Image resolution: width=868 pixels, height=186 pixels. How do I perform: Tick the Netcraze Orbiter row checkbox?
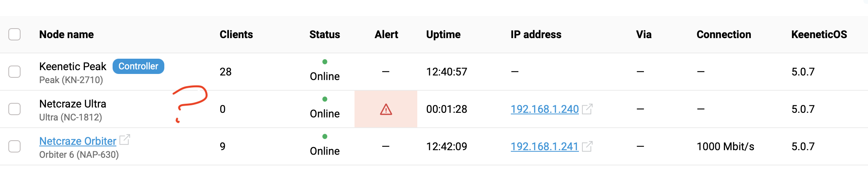pos(14,146)
